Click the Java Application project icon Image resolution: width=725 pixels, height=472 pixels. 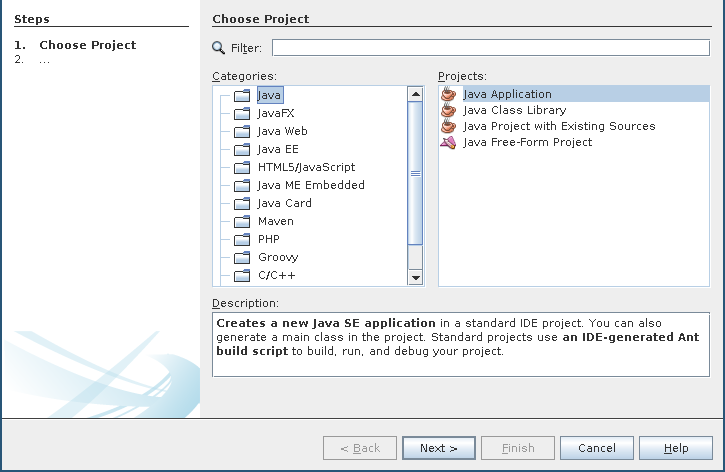448,94
